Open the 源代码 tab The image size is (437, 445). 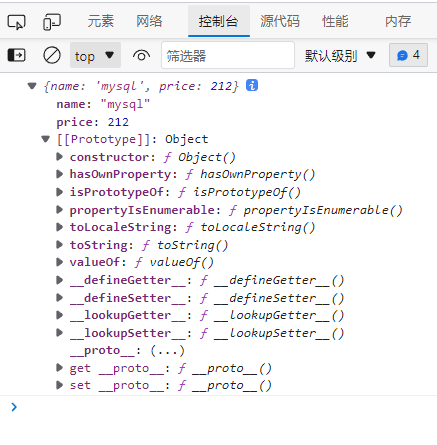point(280,21)
